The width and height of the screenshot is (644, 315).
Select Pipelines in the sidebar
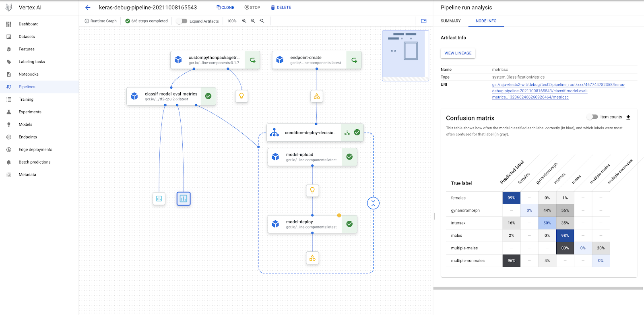point(39,87)
